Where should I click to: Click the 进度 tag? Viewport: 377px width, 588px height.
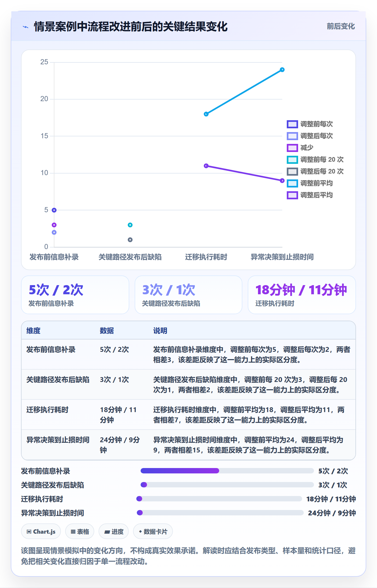point(114,531)
